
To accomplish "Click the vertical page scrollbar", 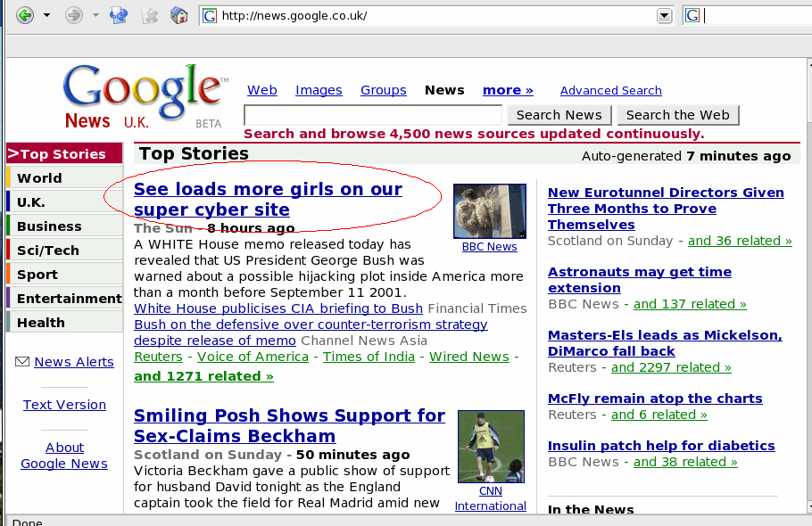I will pos(809,285).
